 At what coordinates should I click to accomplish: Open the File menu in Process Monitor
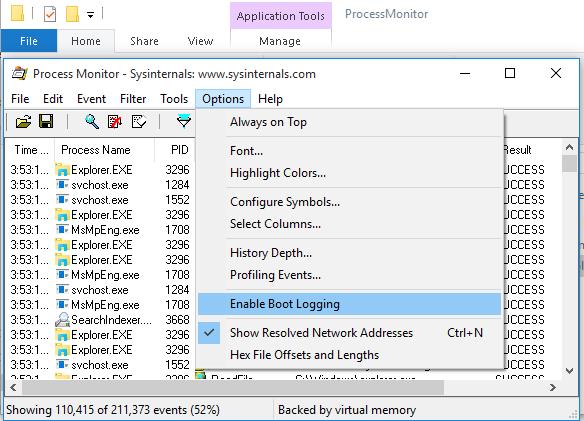(20, 99)
